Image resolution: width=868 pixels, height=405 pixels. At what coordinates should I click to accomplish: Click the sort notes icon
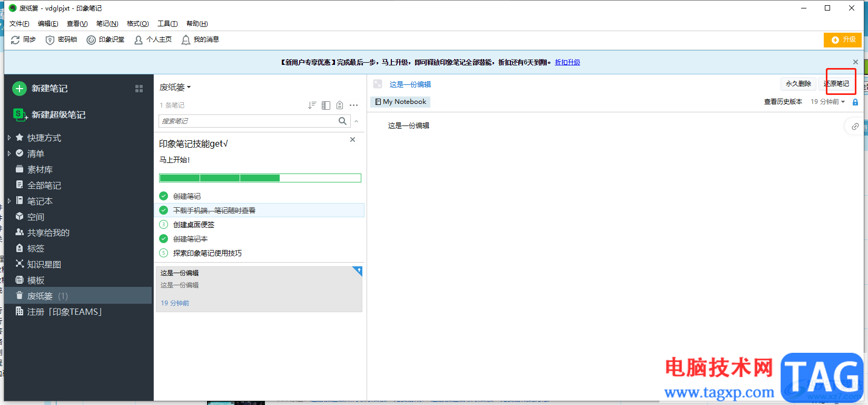[312, 105]
